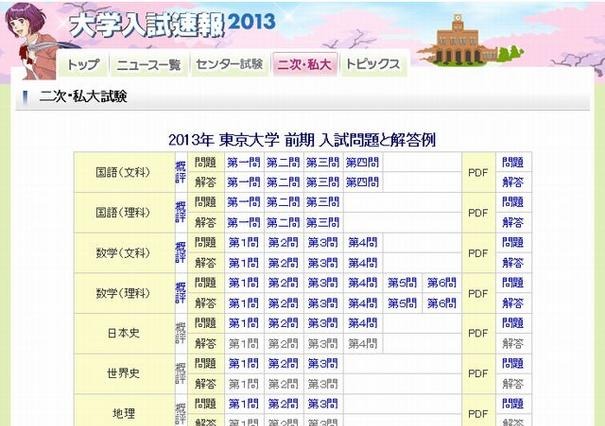Click the 大学入試速報2013 site logo
This screenshot has height=426, width=605.
click(x=172, y=24)
